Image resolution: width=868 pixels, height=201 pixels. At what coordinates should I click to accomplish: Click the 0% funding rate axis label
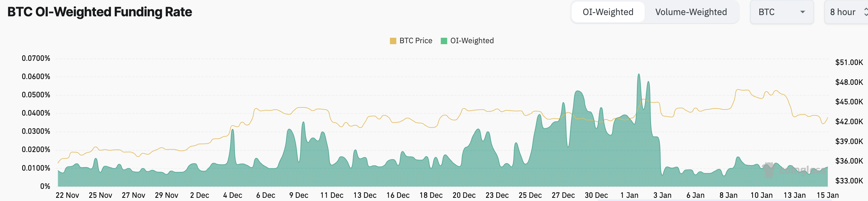(x=45, y=186)
